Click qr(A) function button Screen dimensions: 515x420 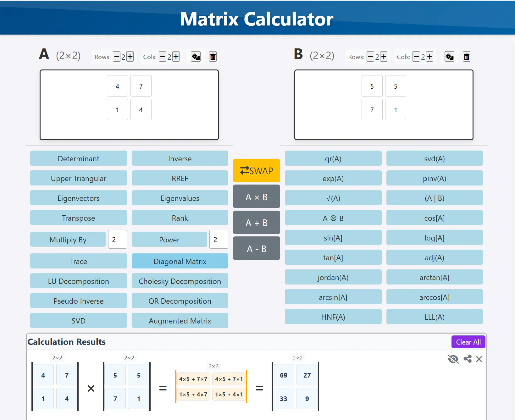(x=333, y=158)
